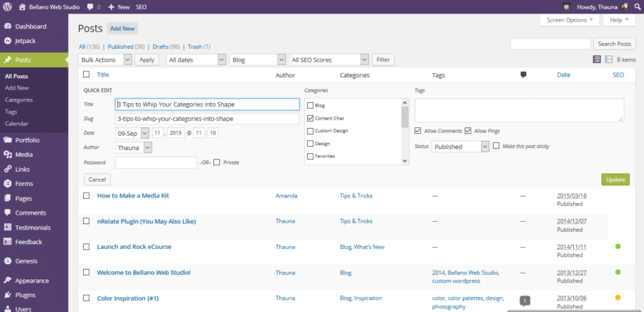Click the Dashboard icon in sidebar

[x=7, y=26]
